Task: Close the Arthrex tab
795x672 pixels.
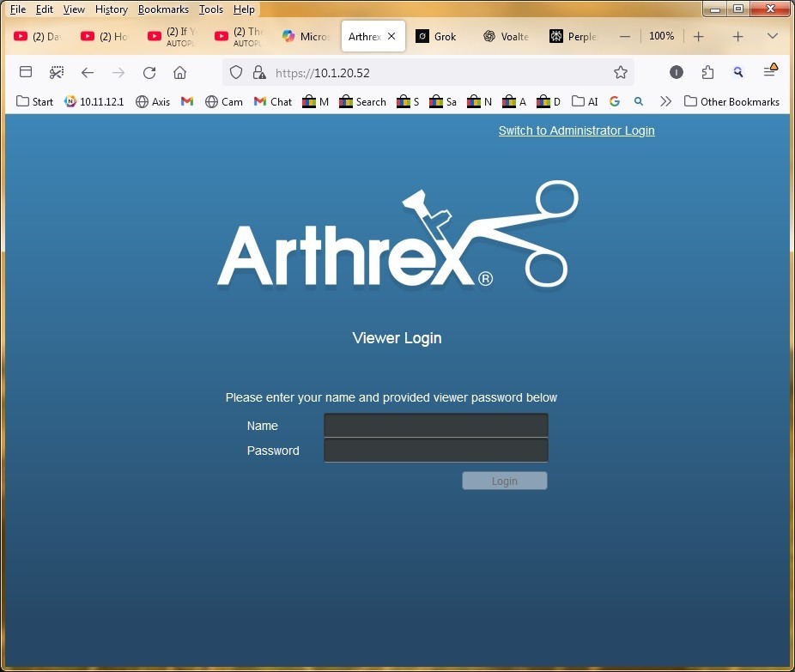Action: click(x=391, y=37)
